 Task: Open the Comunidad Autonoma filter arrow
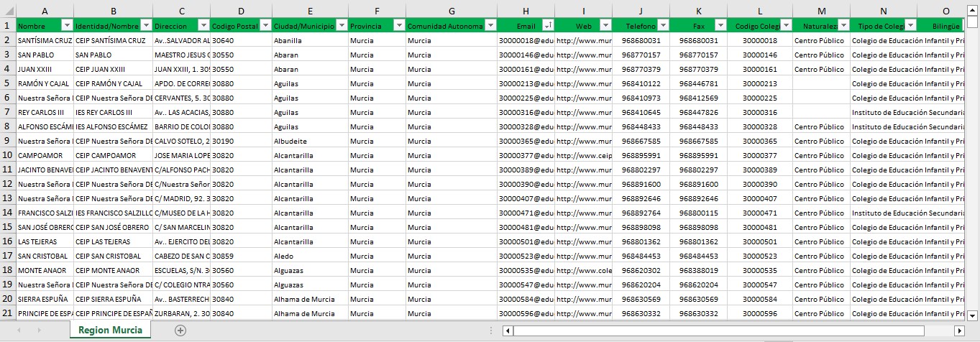coord(490,26)
